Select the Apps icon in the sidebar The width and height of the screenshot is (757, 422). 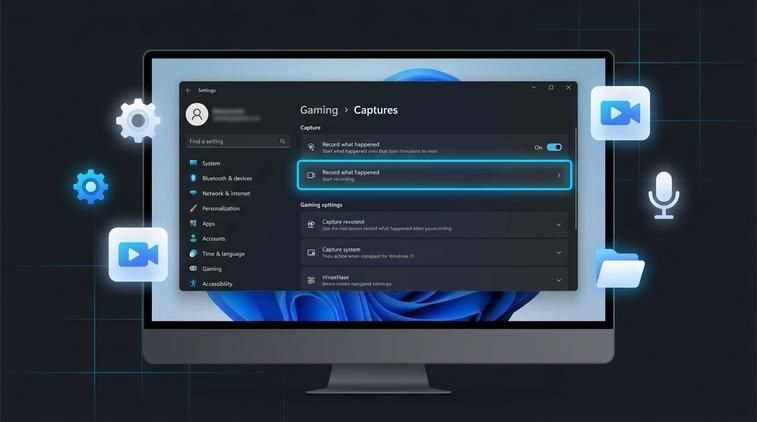[193, 223]
